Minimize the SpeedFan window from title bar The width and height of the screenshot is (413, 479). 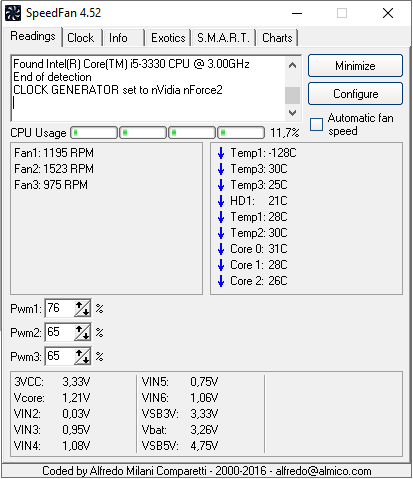pyautogui.click(x=297, y=13)
